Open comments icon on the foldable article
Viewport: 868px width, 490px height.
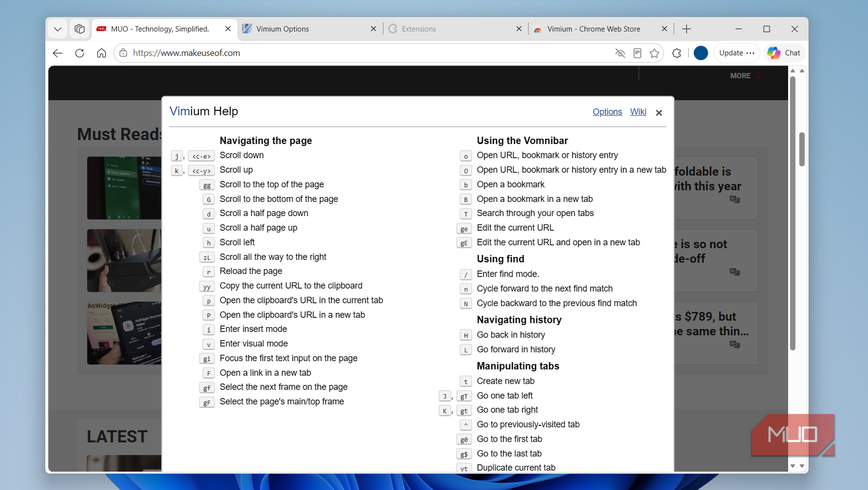point(735,200)
